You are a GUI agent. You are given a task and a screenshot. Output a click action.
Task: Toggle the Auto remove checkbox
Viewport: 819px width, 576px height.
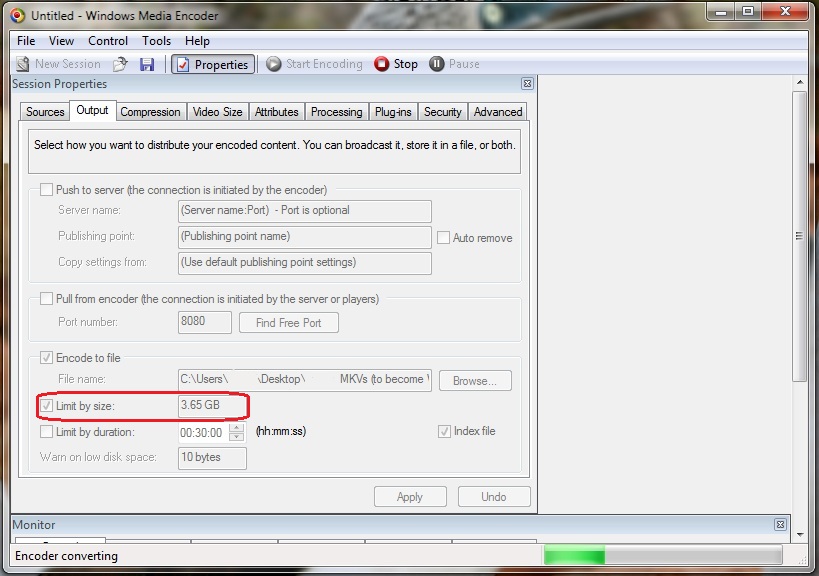coord(443,238)
